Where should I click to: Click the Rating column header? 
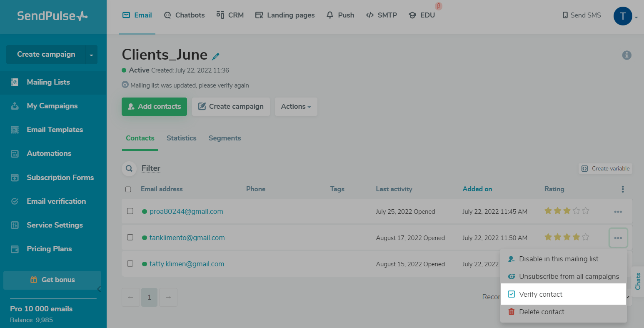coord(554,189)
